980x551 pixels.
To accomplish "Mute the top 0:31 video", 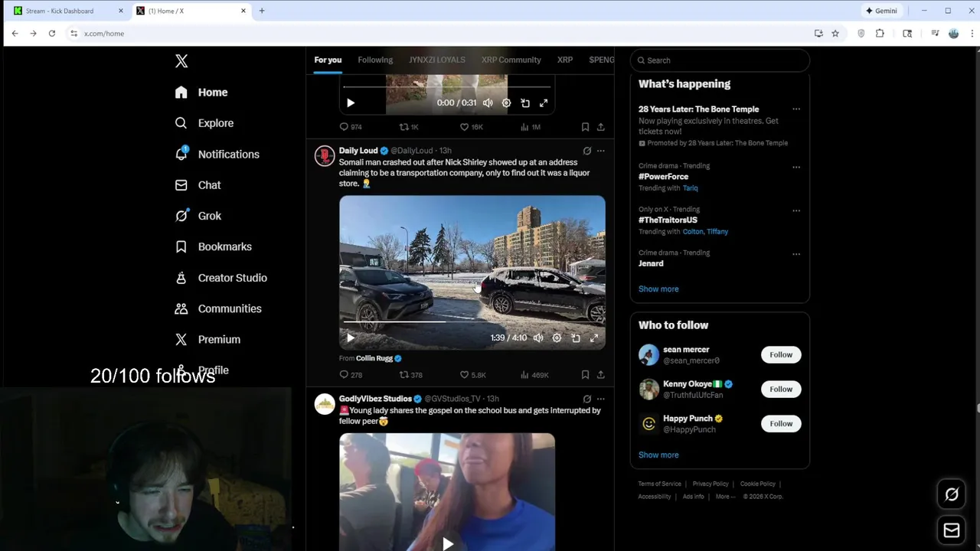I will click(x=488, y=103).
